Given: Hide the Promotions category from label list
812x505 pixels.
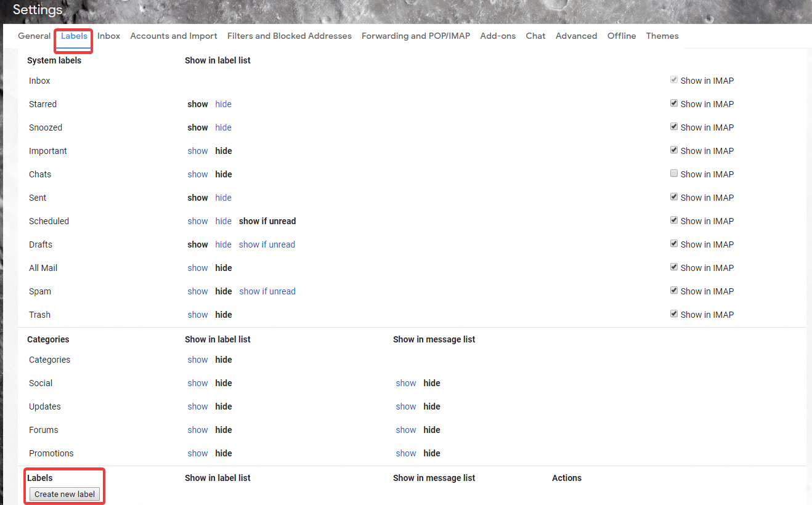Looking at the screenshot, I should pos(223,453).
